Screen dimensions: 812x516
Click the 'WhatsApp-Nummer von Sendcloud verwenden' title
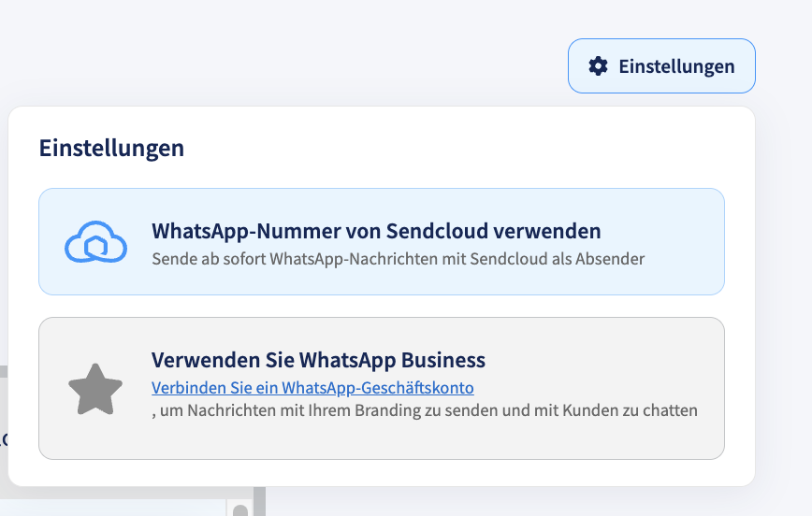[x=376, y=231]
